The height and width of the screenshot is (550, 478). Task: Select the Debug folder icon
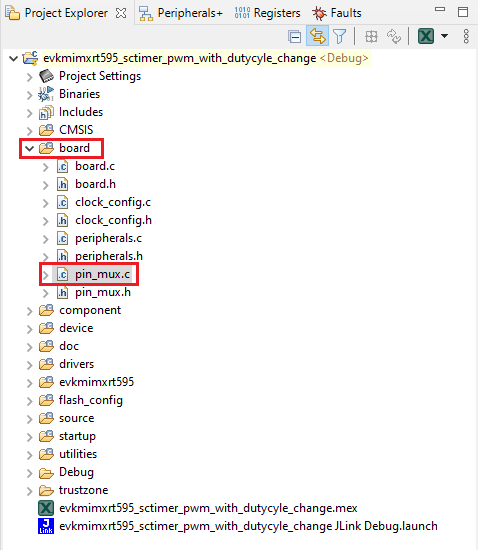46,472
